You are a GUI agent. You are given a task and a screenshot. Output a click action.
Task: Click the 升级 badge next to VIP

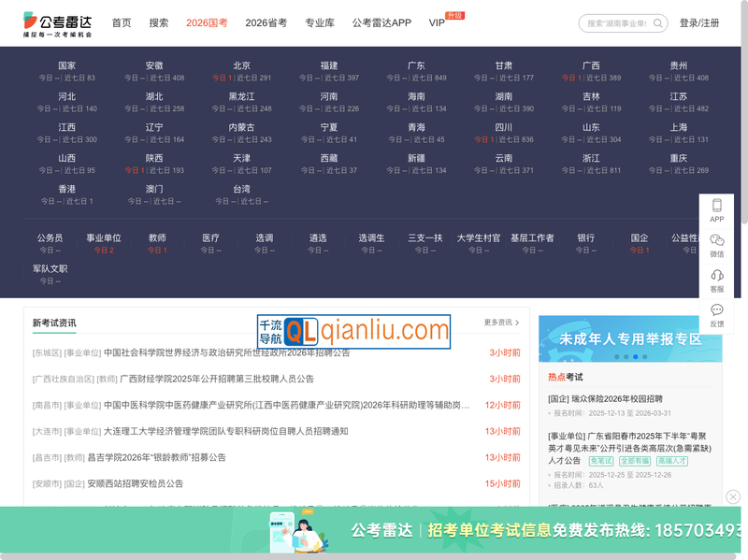pos(457,15)
